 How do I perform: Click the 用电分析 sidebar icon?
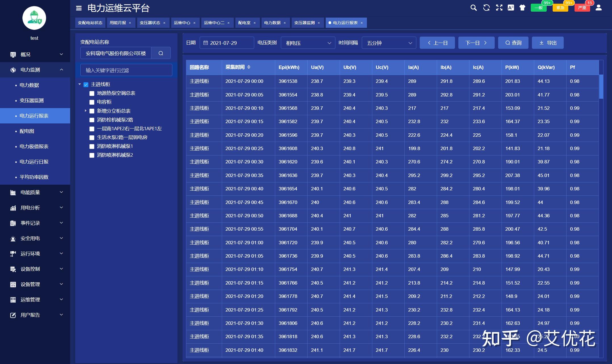coord(13,208)
